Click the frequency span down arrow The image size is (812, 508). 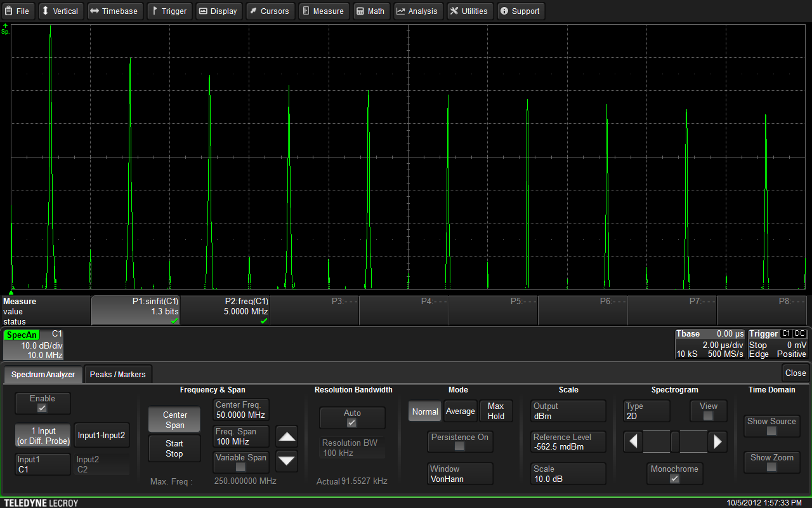[287, 460]
